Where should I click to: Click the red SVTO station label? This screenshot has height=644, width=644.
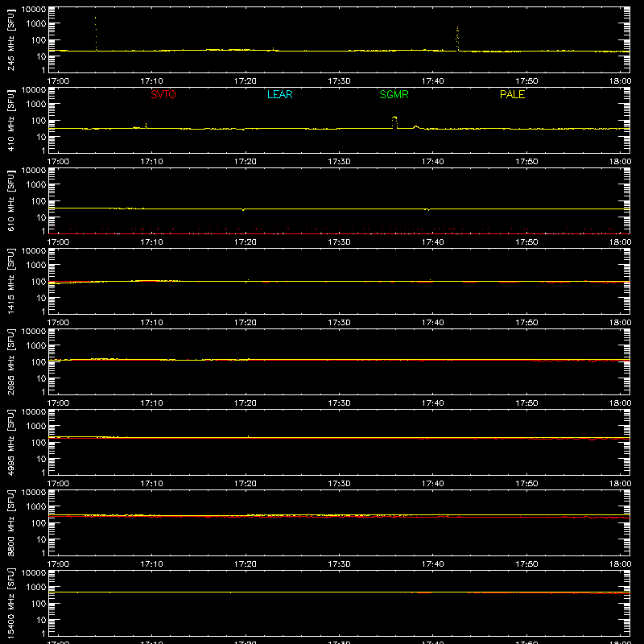click(163, 94)
